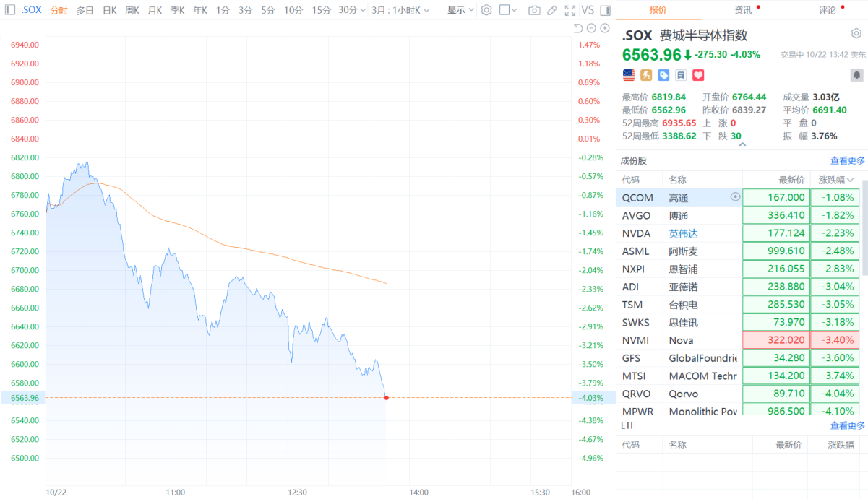Open 查看更多 in the ETF section

tap(846, 425)
